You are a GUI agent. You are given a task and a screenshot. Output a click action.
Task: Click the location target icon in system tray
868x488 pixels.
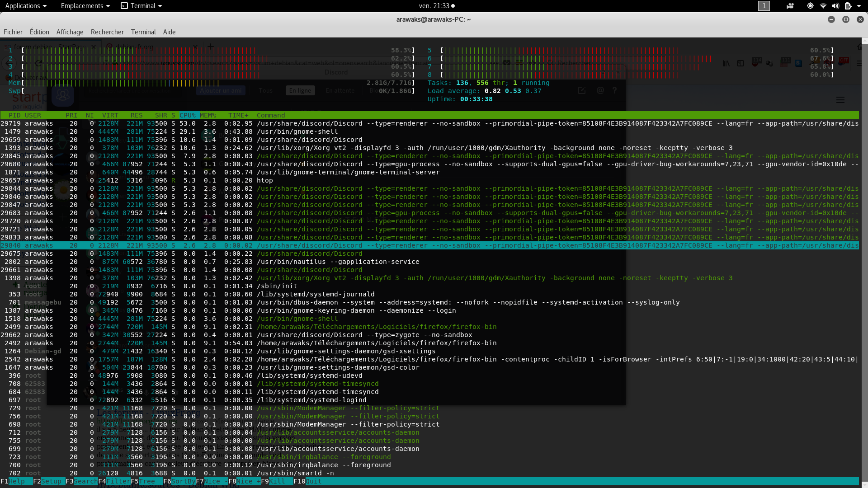810,6
